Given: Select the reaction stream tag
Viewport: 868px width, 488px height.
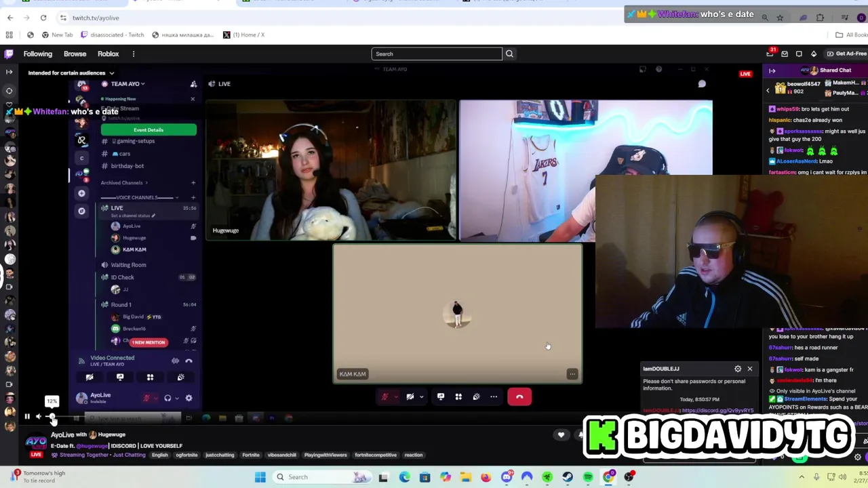Looking at the screenshot, I should 413,455.
